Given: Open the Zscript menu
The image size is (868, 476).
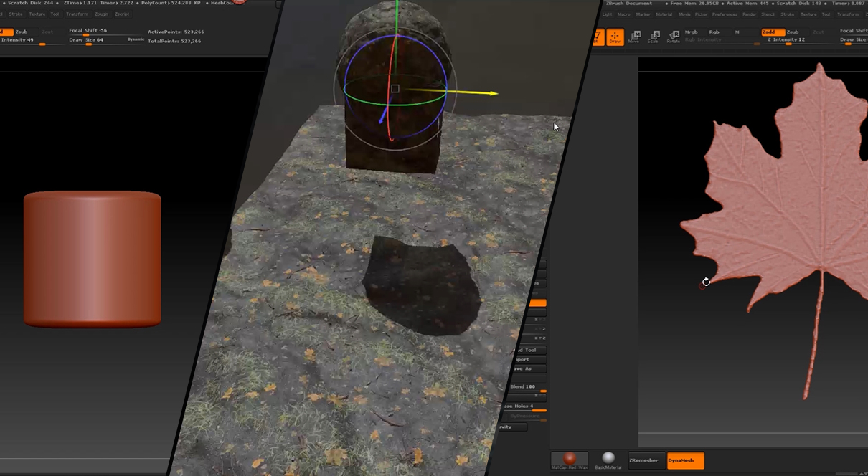Looking at the screenshot, I should tap(122, 14).
